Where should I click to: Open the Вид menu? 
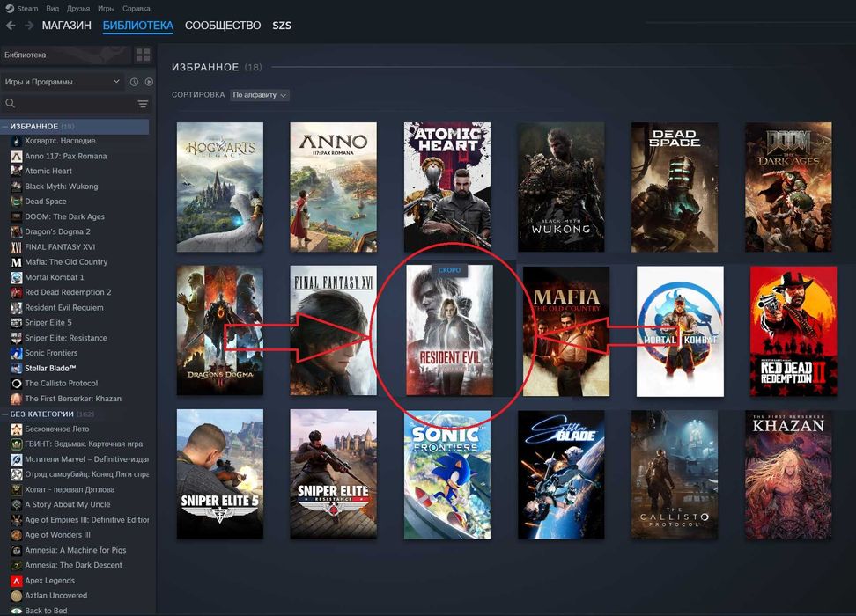click(x=53, y=8)
